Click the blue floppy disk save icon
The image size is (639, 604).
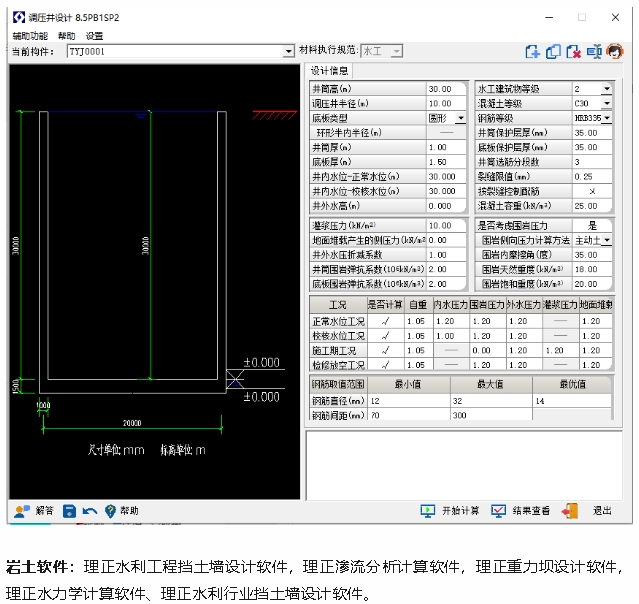(x=70, y=511)
